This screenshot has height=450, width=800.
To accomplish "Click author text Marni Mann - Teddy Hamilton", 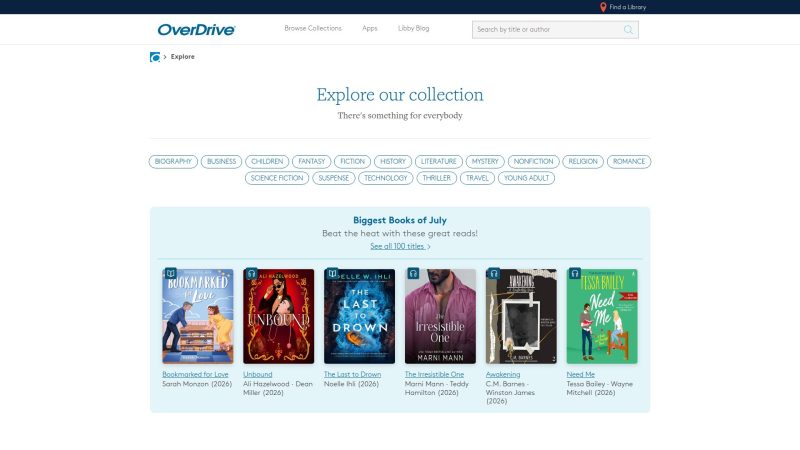I will click(437, 388).
